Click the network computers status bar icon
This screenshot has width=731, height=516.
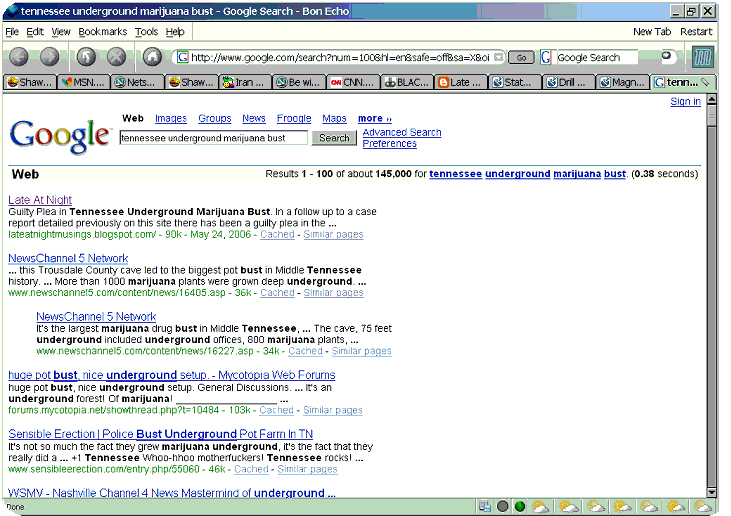(x=485, y=506)
